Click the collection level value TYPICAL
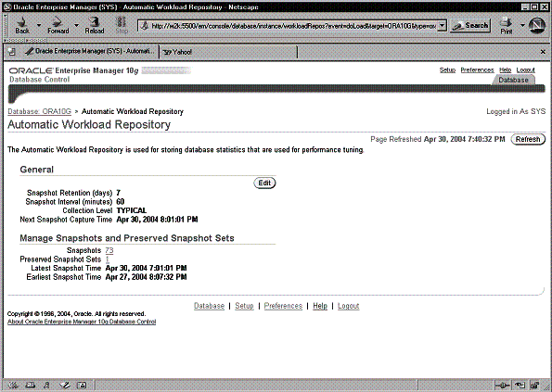Image resolution: width=552 pixels, height=392 pixels. pyautogui.click(x=132, y=210)
